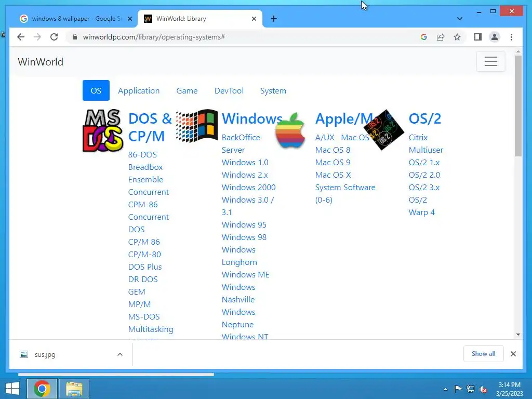Open the DOS & CP/M heading link
The image size is (532, 399).
(x=150, y=127)
